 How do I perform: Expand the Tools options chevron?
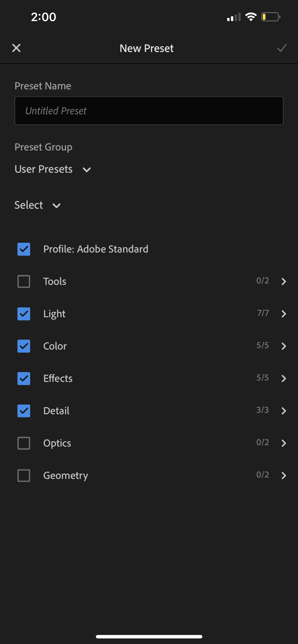pos(283,281)
